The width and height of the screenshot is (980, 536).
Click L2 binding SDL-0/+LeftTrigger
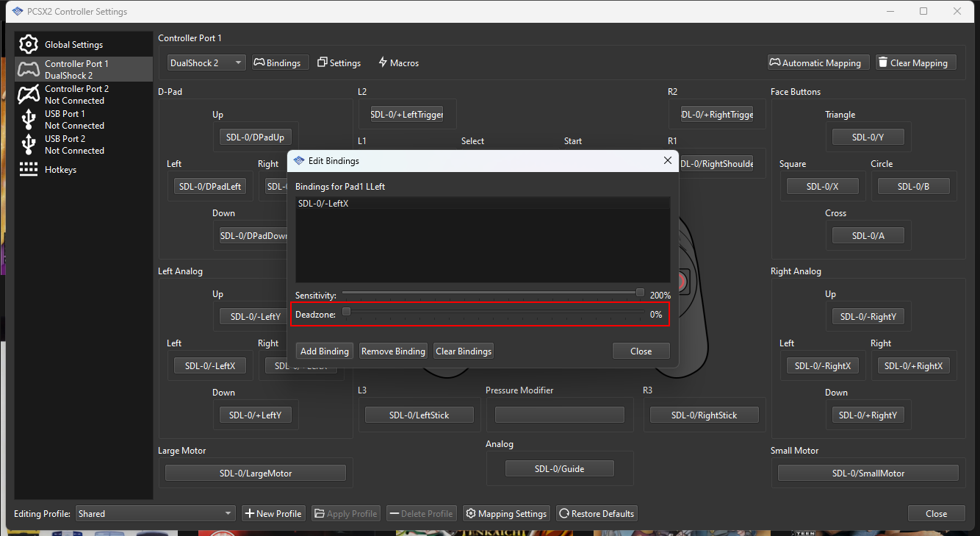click(x=406, y=114)
